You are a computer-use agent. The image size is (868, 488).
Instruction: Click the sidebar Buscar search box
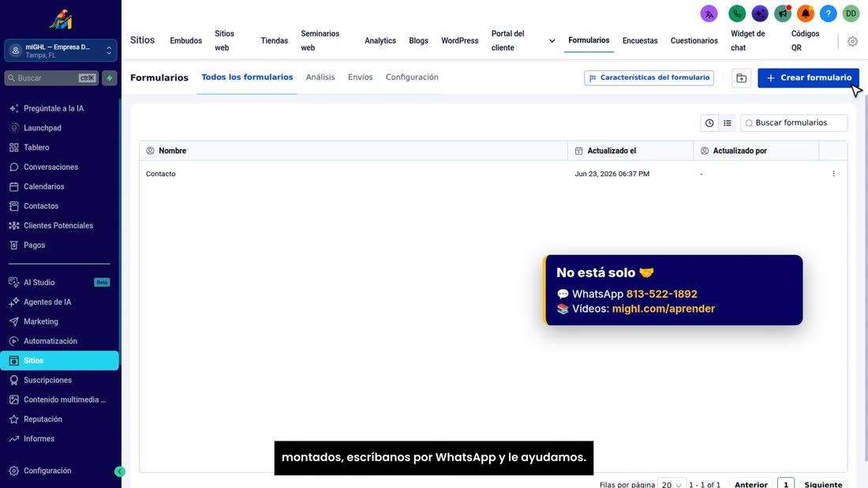click(x=51, y=78)
